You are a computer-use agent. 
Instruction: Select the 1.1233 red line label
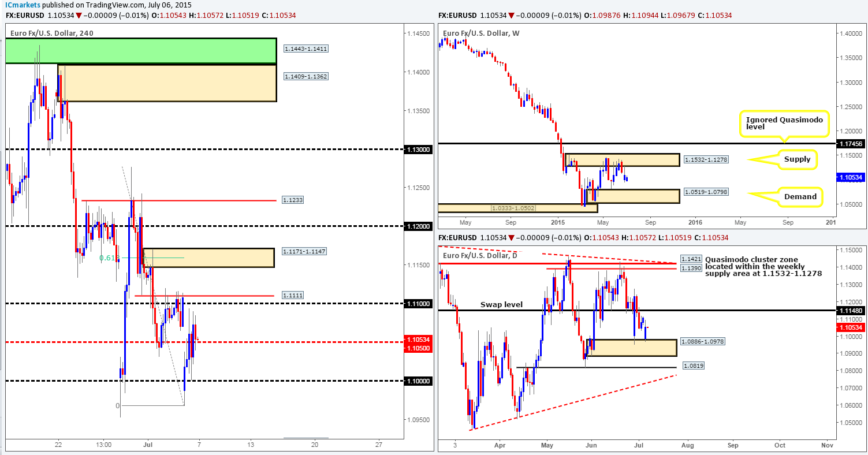coord(293,200)
